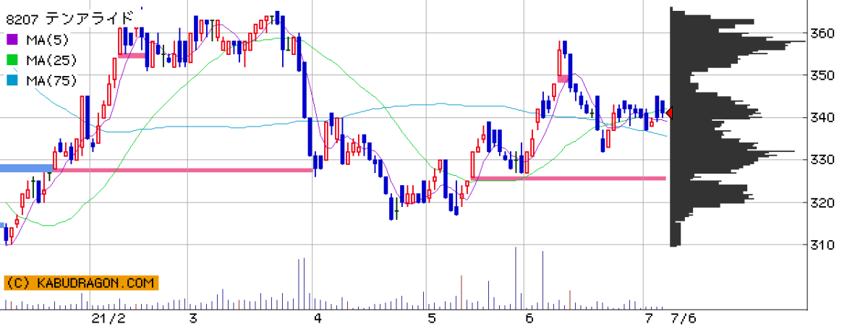The width and height of the screenshot is (868, 327).
Task: Click the month 4 date axis label
Action: click(x=318, y=318)
